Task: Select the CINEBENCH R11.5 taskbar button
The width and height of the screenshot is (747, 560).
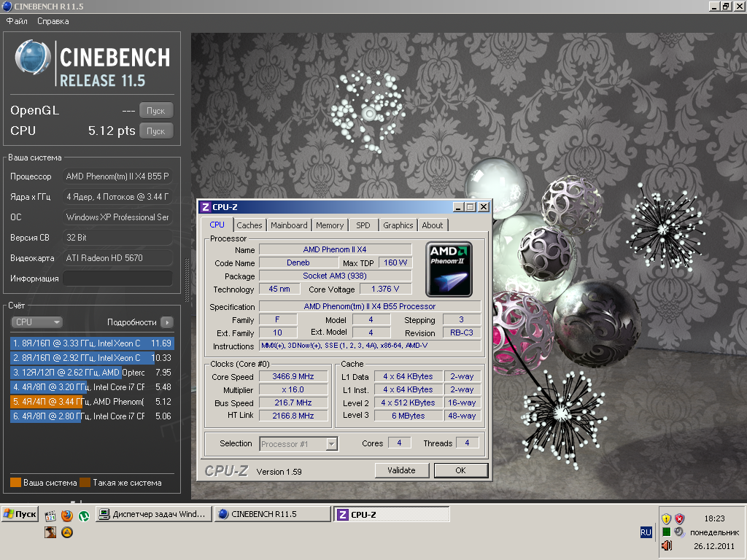Action: (273, 514)
